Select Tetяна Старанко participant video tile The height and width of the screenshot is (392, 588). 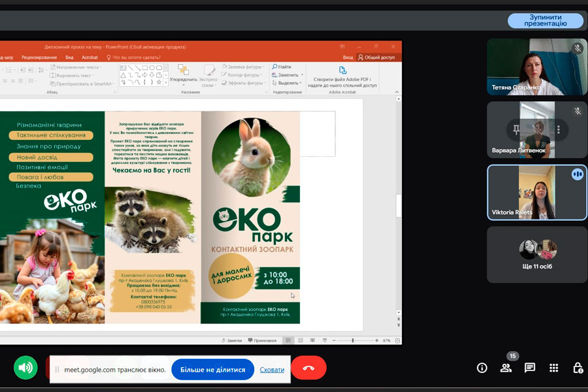[x=536, y=67]
